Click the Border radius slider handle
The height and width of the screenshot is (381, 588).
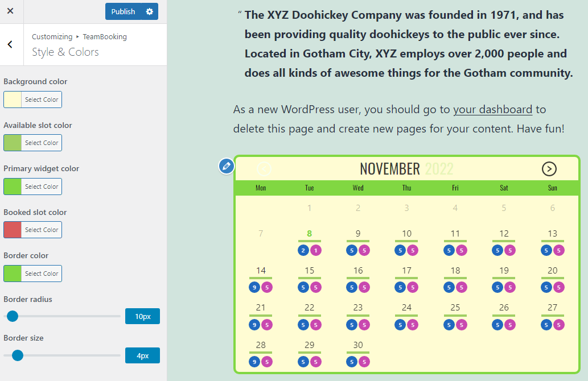(x=13, y=316)
